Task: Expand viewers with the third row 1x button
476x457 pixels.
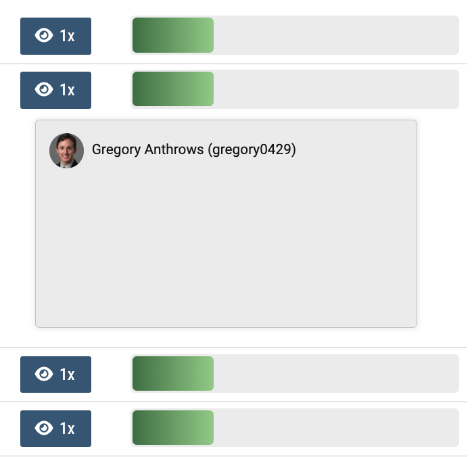Action: [55, 374]
